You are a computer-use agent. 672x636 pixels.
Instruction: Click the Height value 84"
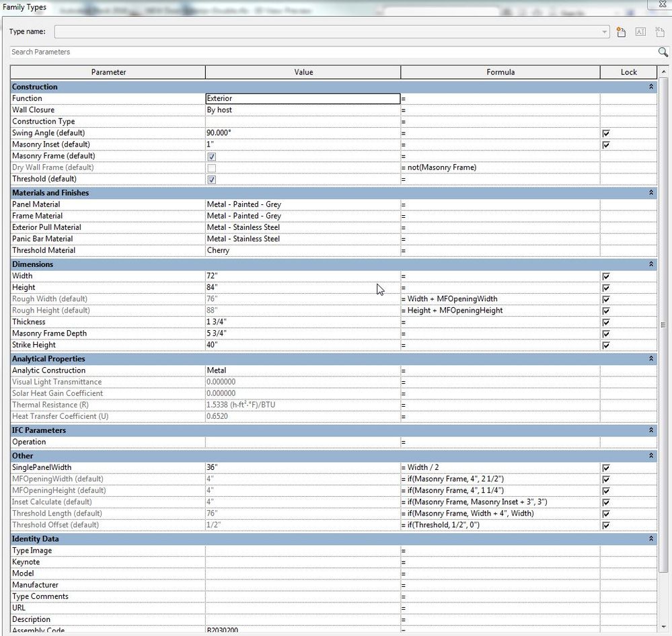click(x=303, y=288)
